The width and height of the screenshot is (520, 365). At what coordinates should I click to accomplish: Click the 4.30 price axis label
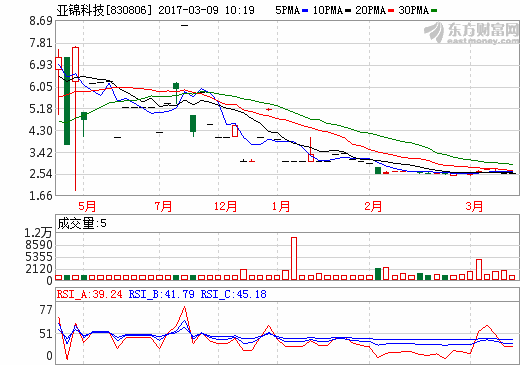(41, 131)
